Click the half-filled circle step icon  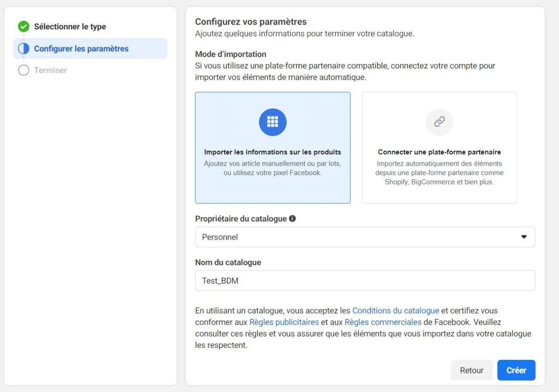click(23, 48)
